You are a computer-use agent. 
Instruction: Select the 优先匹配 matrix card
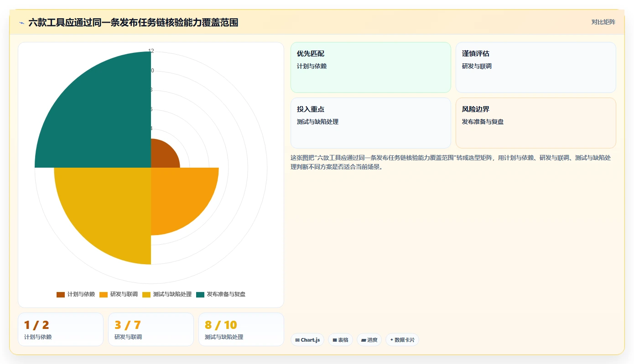tap(371, 67)
